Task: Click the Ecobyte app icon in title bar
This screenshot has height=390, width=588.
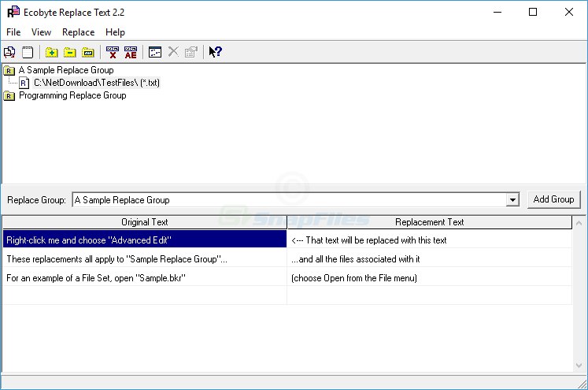Action: [13, 12]
